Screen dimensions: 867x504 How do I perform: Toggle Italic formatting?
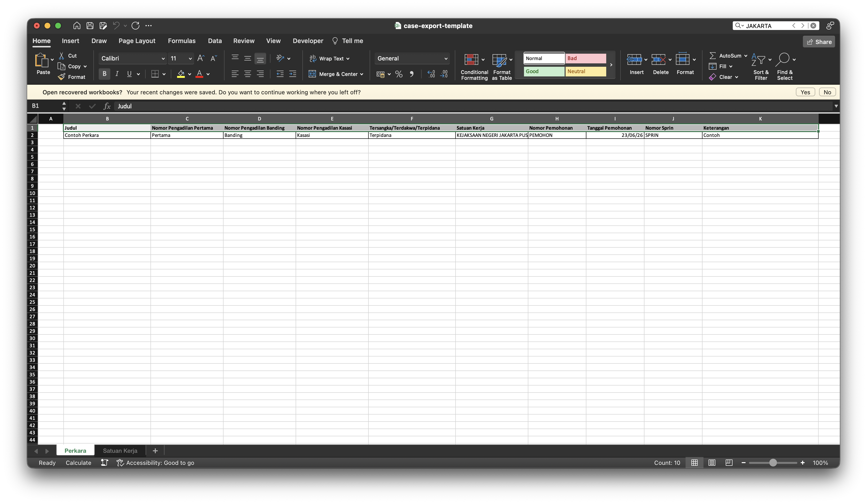coord(117,74)
